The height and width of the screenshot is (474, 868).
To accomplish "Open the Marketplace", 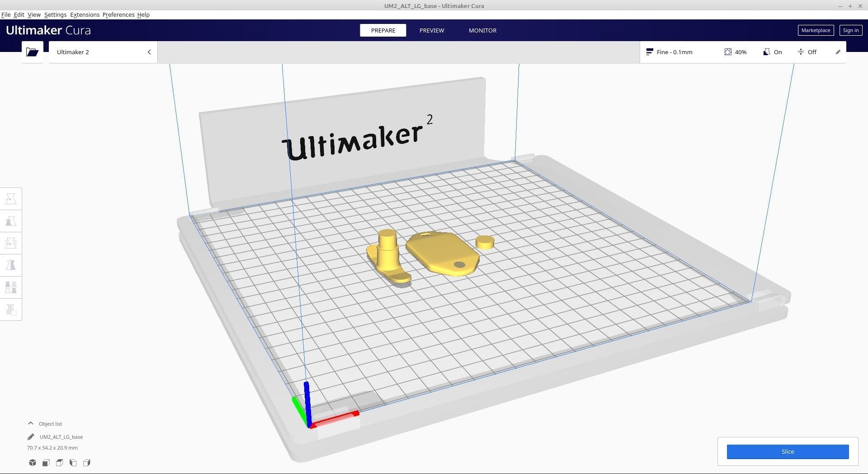I will 816,30.
